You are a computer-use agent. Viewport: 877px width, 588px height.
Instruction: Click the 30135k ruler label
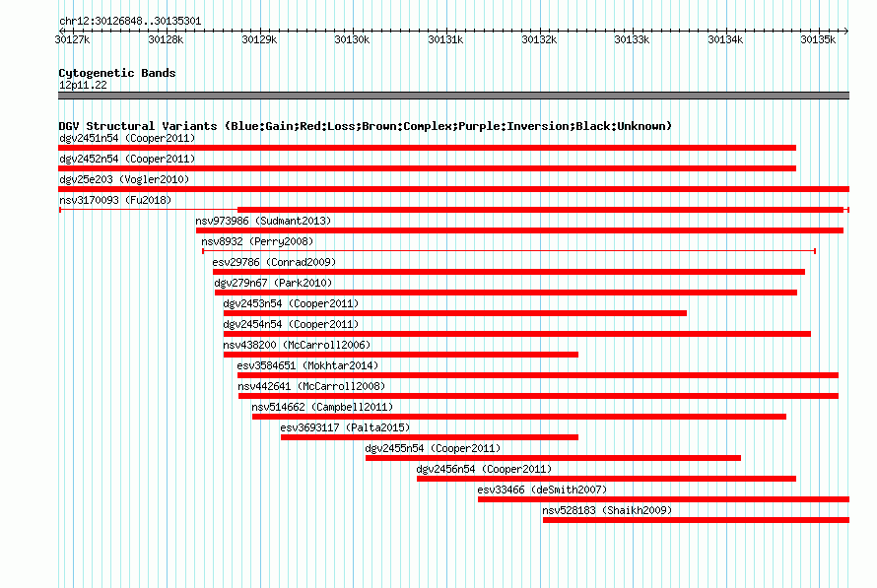[x=818, y=39]
